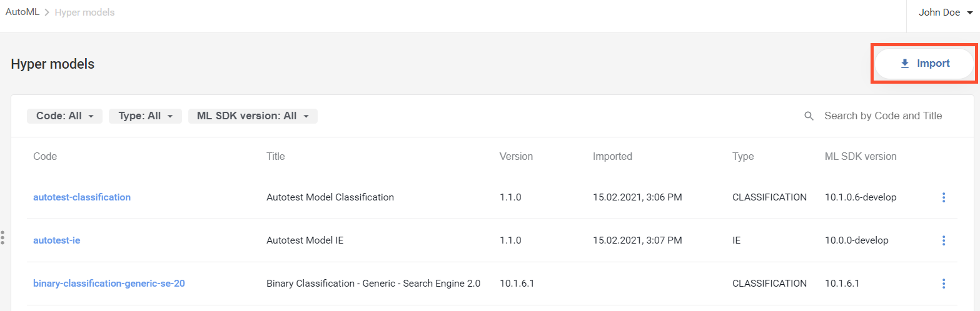The width and height of the screenshot is (980, 311).
Task: Open kebab menu for autotest-classification row
Action: click(944, 197)
